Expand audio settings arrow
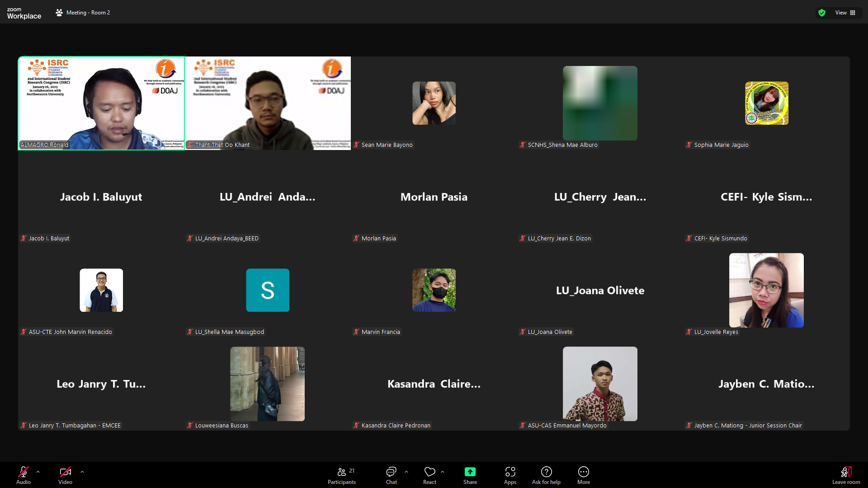 point(38,472)
